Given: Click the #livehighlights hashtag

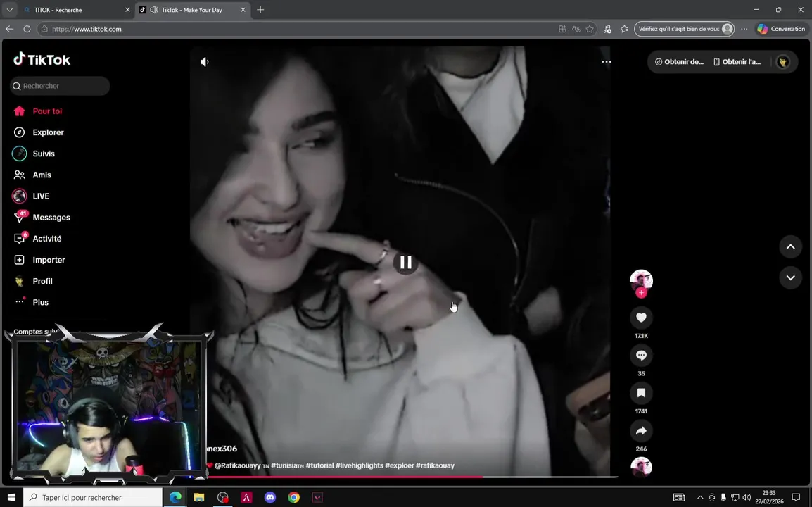Looking at the screenshot, I should point(359,465).
